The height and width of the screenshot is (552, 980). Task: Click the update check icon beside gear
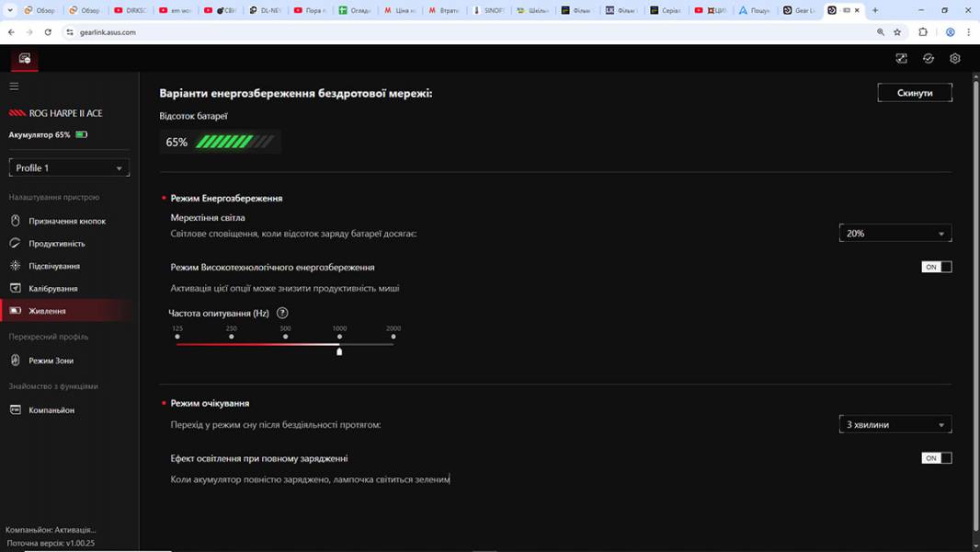point(929,59)
